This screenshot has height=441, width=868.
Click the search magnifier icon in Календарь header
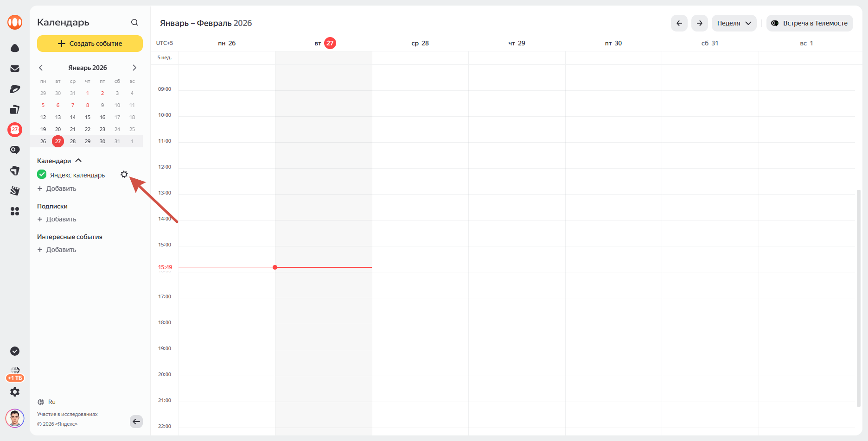click(x=134, y=22)
